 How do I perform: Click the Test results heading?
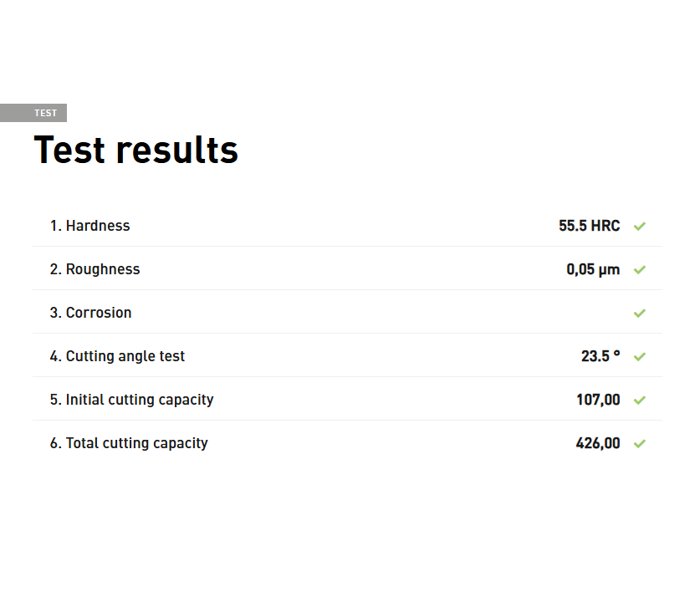[x=135, y=151]
